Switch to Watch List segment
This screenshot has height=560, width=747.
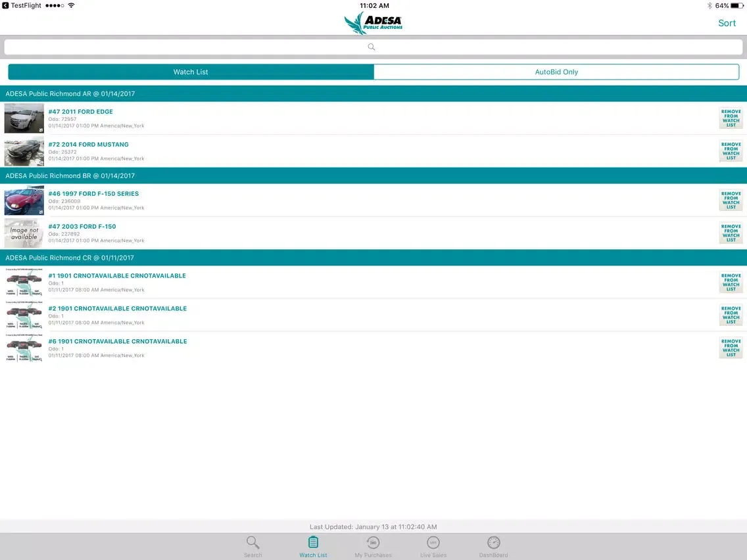tap(191, 72)
